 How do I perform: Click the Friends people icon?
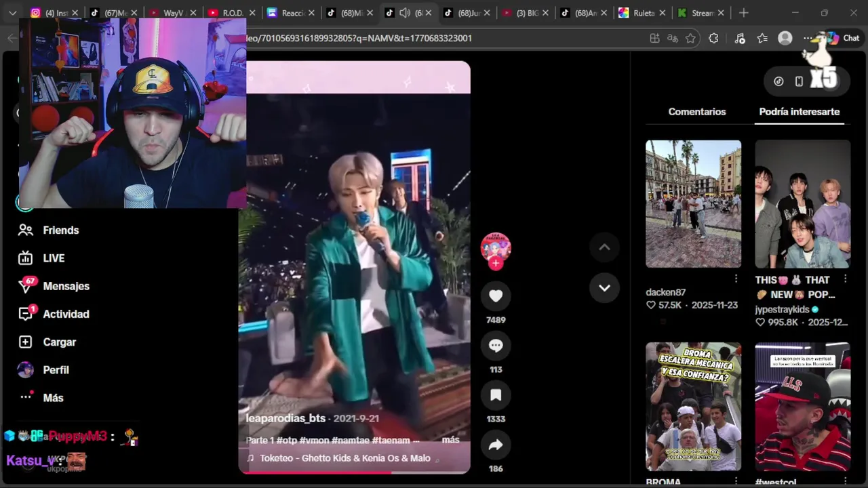click(x=26, y=230)
